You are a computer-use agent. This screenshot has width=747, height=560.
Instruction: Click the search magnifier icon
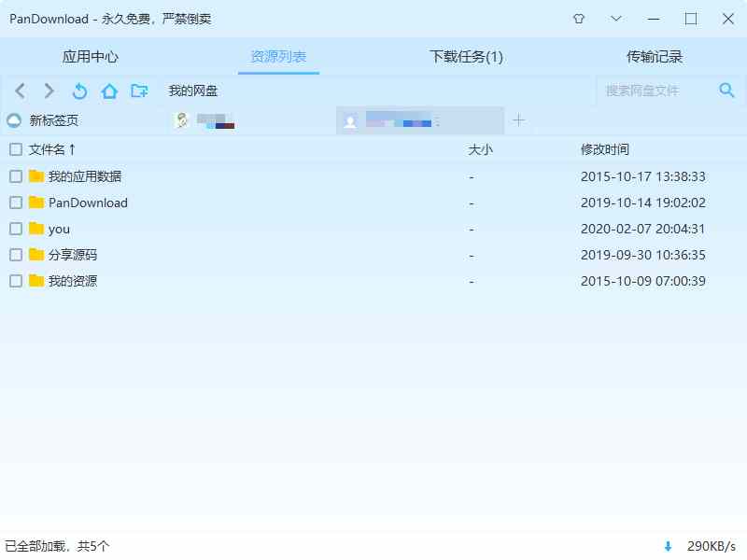[726, 90]
